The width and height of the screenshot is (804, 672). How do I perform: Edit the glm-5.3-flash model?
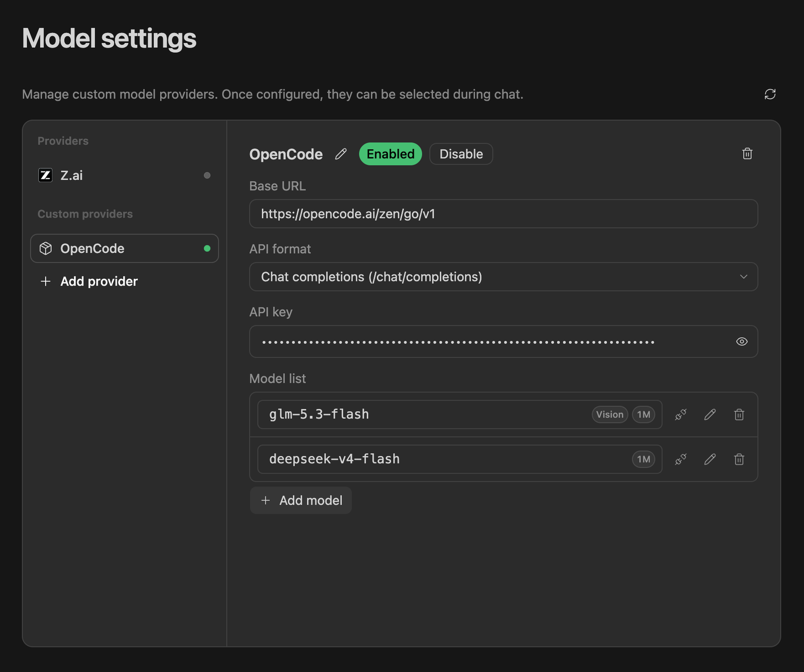[710, 415]
